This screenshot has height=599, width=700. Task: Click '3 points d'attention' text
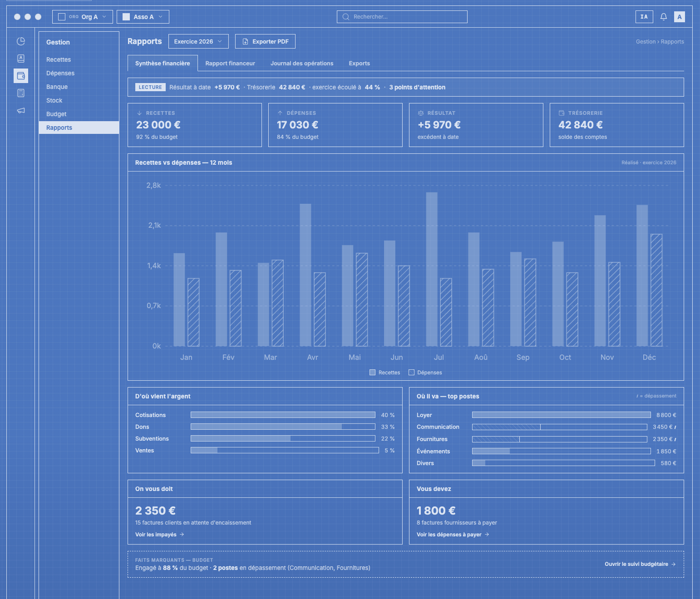point(417,87)
